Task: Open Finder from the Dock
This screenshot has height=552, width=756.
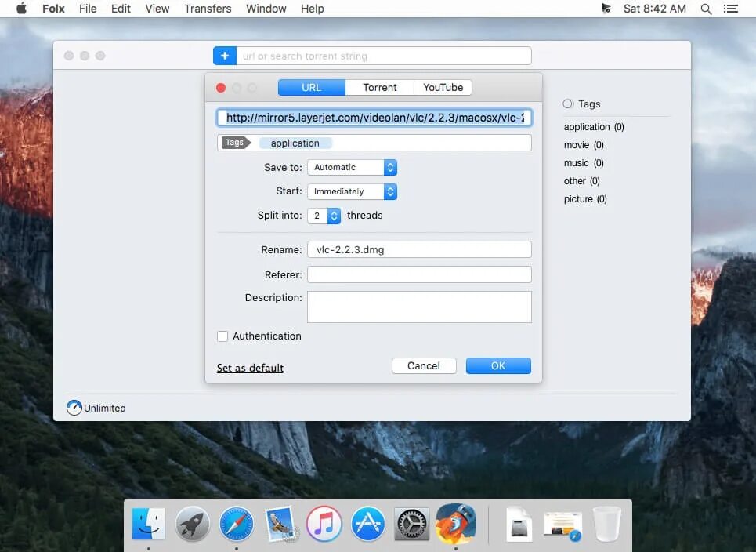Action: pos(149,524)
